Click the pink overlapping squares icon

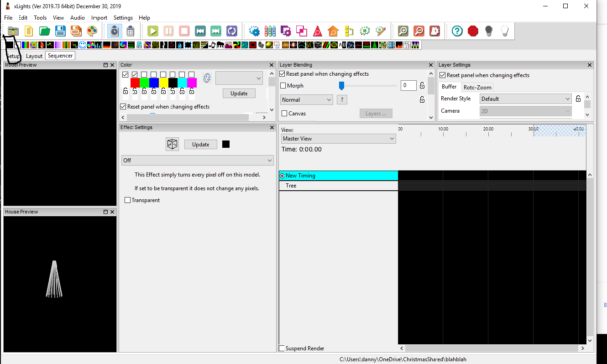click(302, 31)
